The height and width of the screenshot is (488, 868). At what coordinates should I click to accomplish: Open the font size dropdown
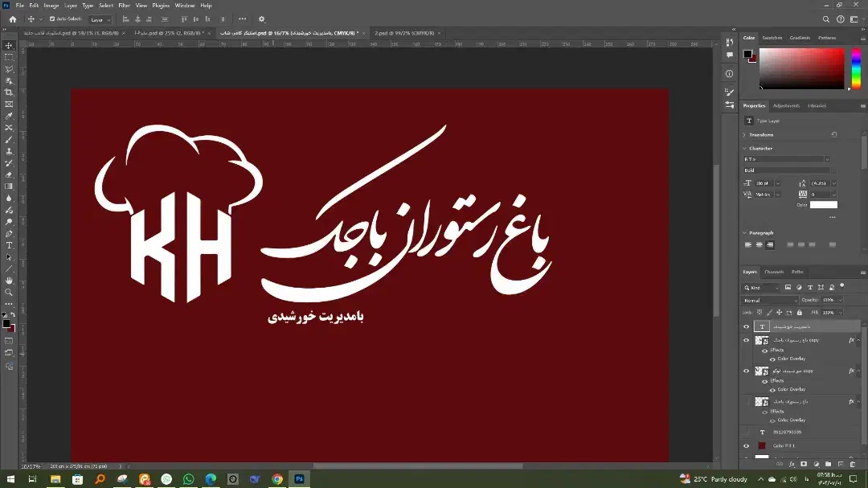coord(777,183)
